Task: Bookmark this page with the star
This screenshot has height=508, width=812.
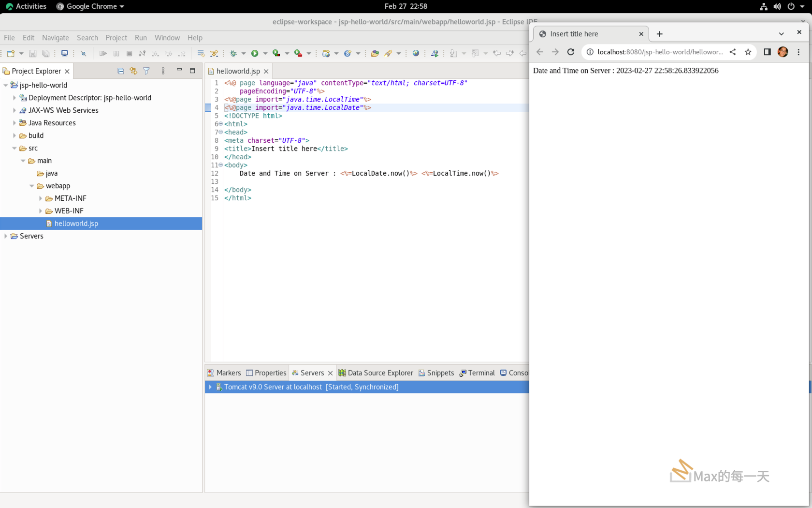Action: (x=748, y=52)
